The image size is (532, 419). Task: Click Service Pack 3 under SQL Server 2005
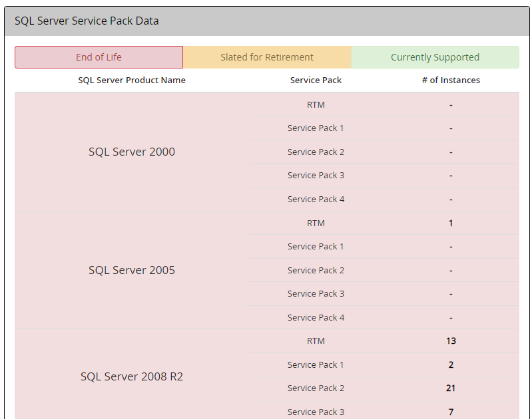click(x=316, y=293)
